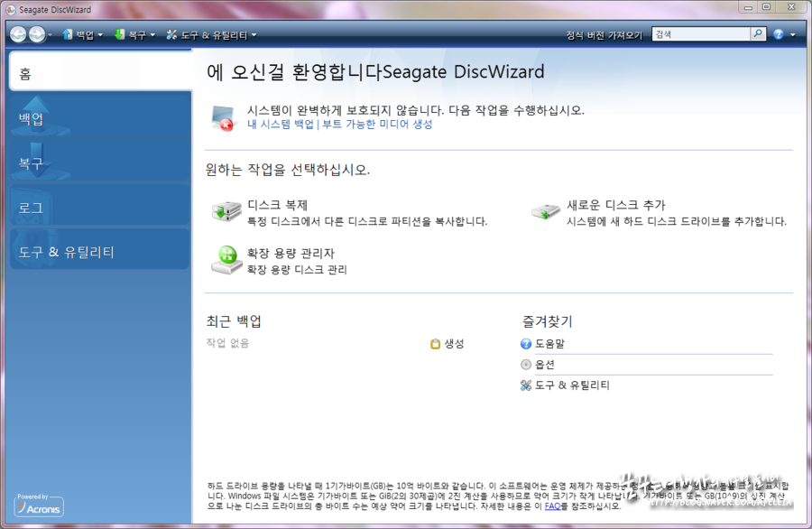Click the 즐겨찾기 heading
812x529 pixels.
coord(547,321)
